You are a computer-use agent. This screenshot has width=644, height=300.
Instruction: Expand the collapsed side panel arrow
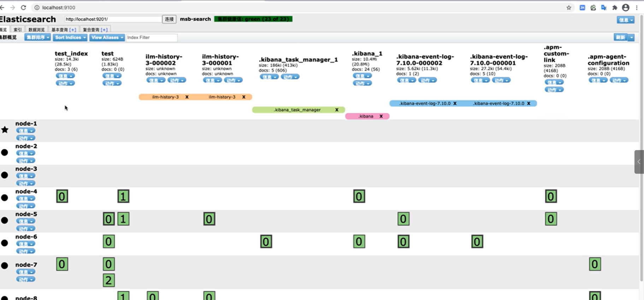[639, 162]
